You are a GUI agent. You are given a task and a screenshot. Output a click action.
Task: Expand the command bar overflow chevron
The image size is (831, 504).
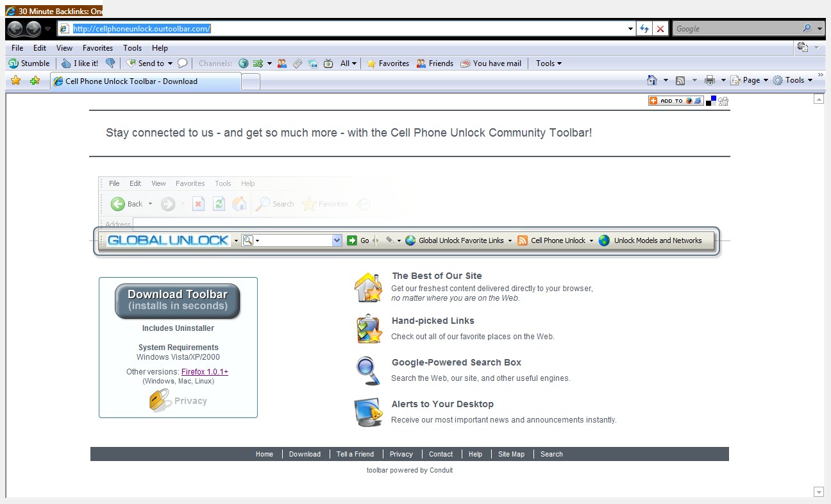[820, 76]
